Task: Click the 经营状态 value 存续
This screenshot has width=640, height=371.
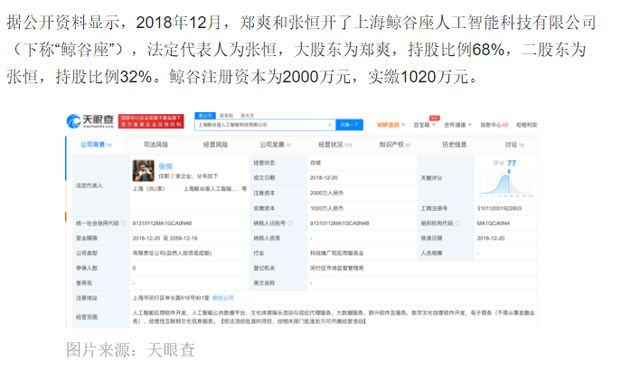Action: (x=316, y=163)
